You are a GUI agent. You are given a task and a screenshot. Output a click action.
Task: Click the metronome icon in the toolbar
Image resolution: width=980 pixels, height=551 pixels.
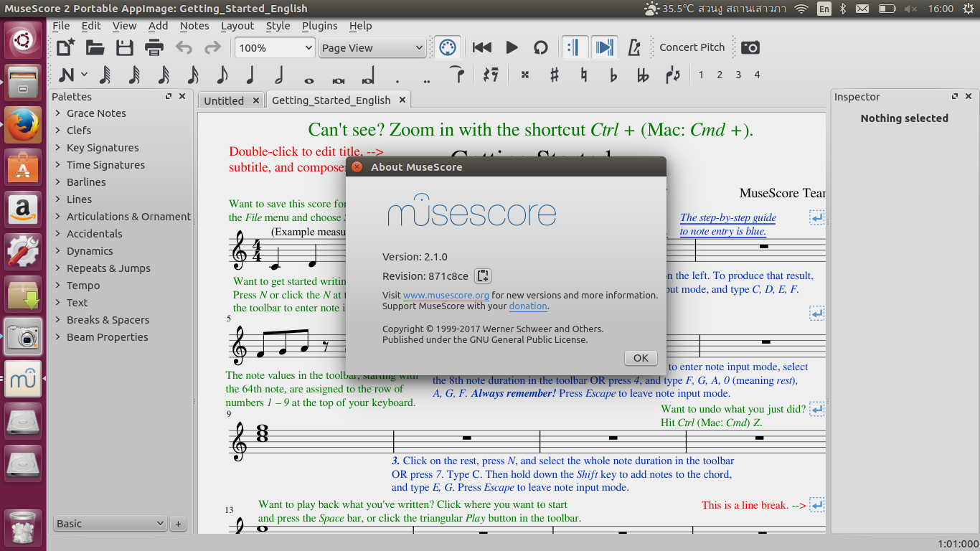pyautogui.click(x=635, y=47)
